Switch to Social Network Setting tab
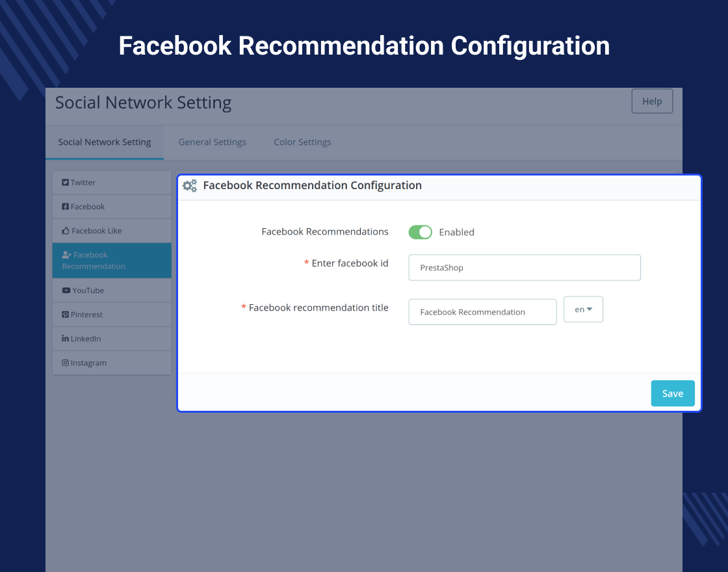 tap(105, 142)
